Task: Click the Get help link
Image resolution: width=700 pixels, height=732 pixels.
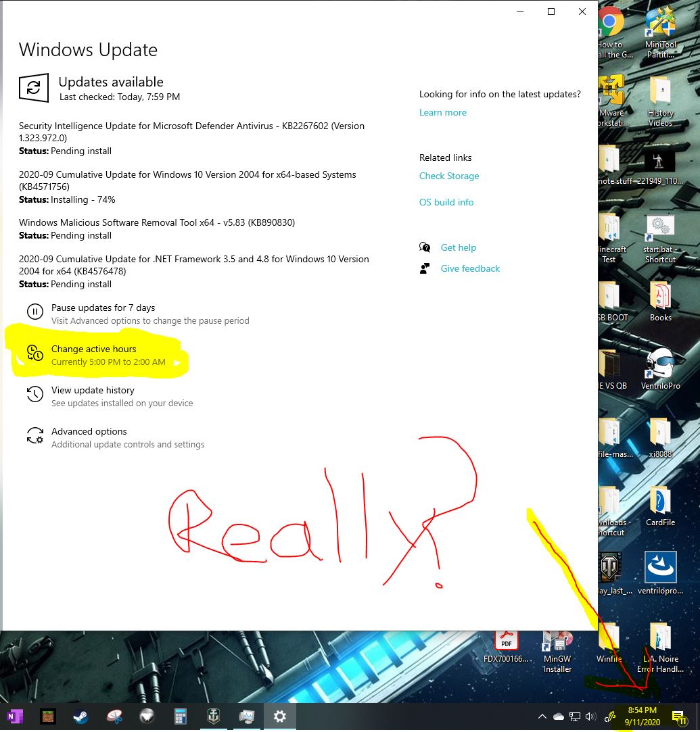Action: (458, 247)
